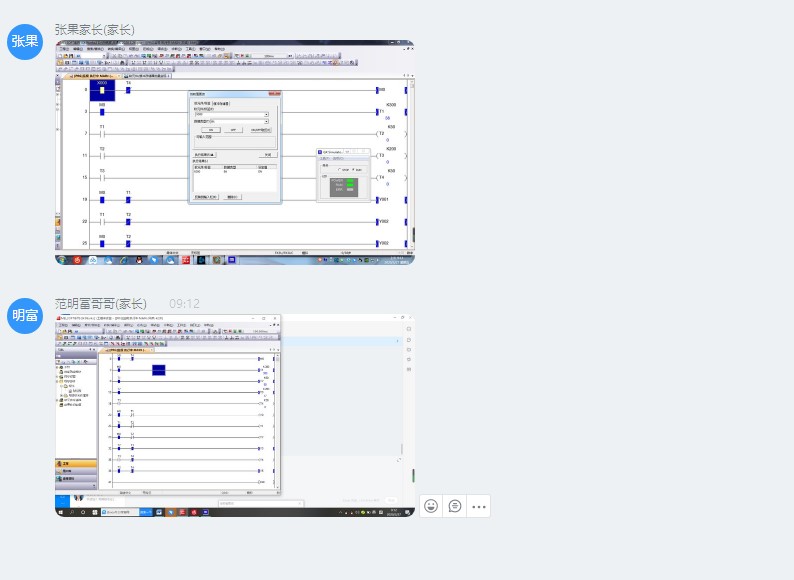Viewport: 794px width, 580px height.
Task: Click the 明富 round avatar
Action: pyautogui.click(x=25, y=316)
